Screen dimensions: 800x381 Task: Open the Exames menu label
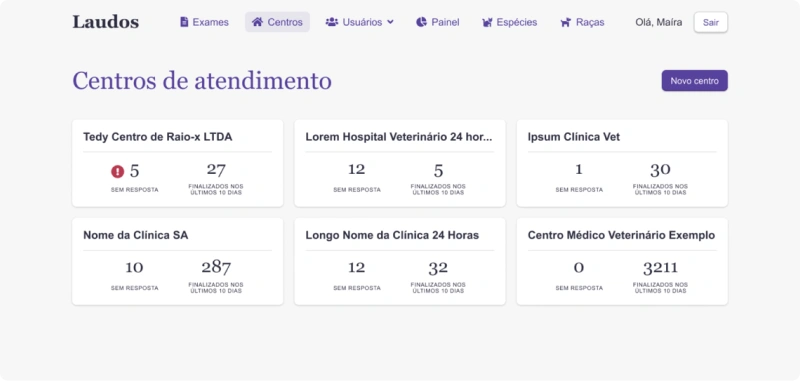click(x=211, y=22)
